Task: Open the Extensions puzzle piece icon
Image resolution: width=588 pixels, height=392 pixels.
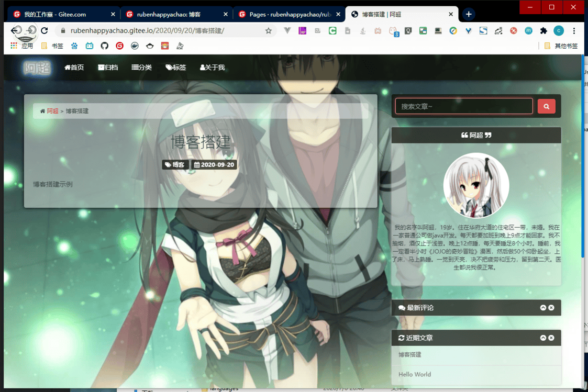Action: 543,31
